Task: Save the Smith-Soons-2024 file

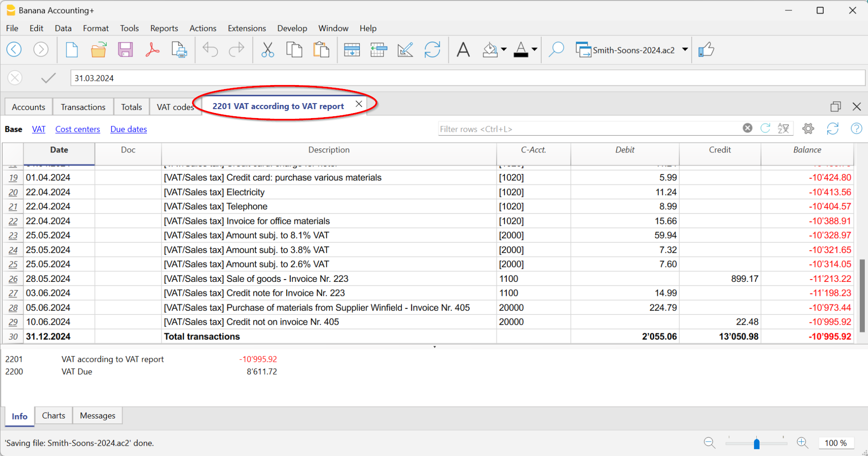Action: [x=125, y=50]
